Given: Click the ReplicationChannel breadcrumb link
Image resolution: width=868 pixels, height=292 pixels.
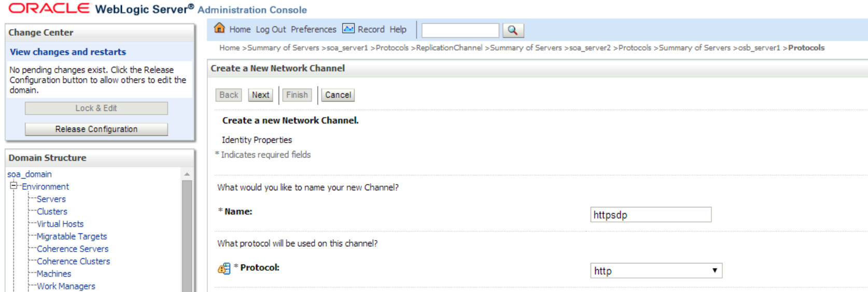Looking at the screenshot, I should [449, 48].
